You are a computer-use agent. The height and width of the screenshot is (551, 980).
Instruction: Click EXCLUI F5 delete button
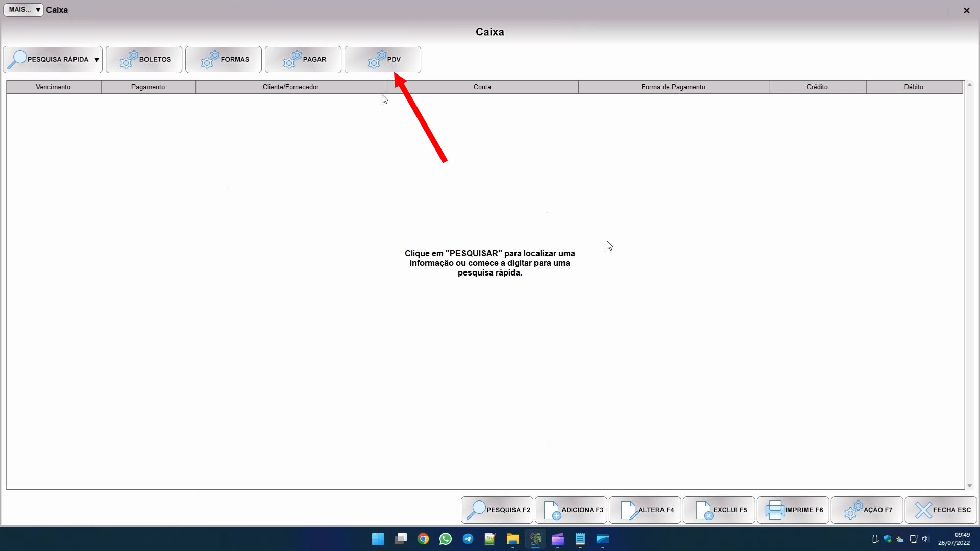[x=719, y=510]
